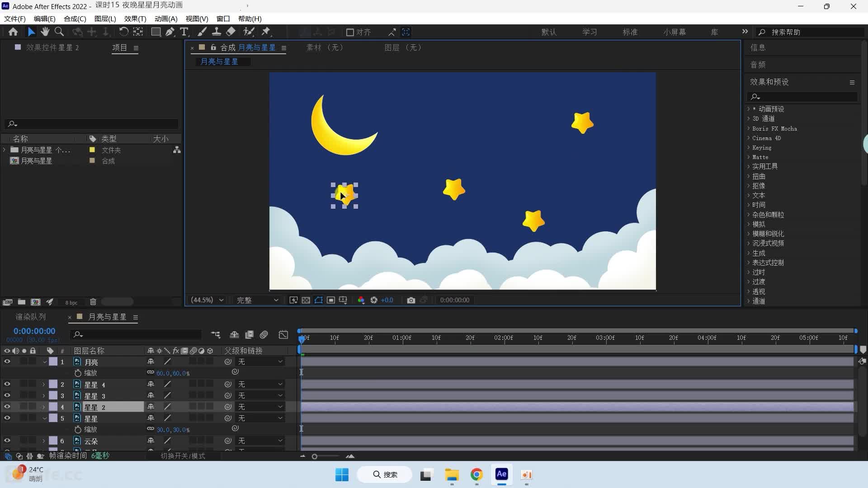Screen dimensions: 868x488
Task: Click label color swatch of 云朵 layer
Action: click(53, 441)
